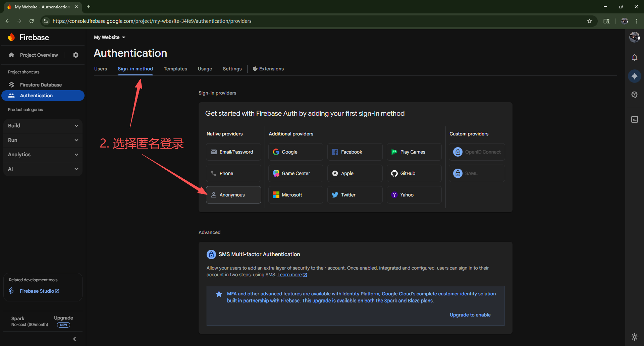Choose the Google sign-in provider

(x=296, y=152)
